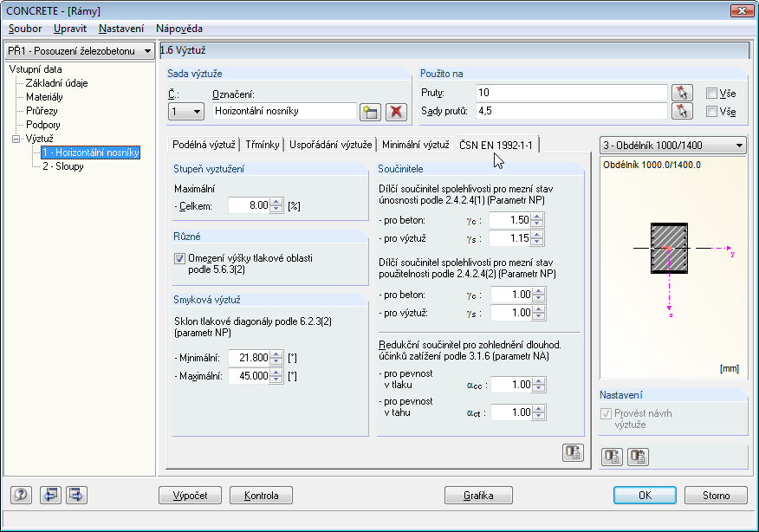759x532 pixels.
Task: Toggle Provést návrh výztuže checkbox
Action: [606, 414]
